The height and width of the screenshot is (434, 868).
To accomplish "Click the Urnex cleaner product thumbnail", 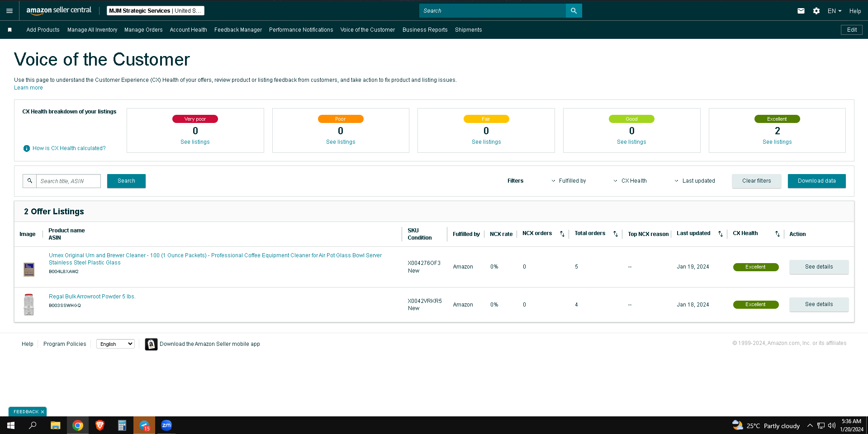I will tap(29, 269).
